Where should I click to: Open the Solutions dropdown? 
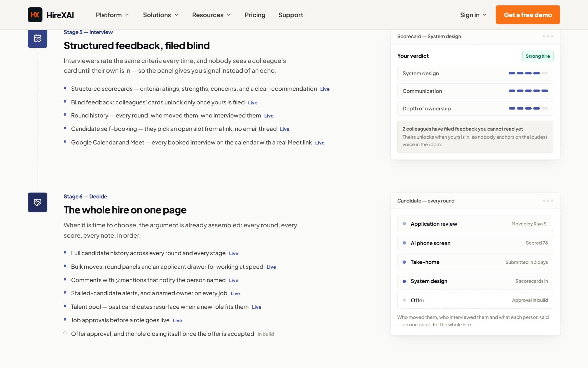[161, 15]
